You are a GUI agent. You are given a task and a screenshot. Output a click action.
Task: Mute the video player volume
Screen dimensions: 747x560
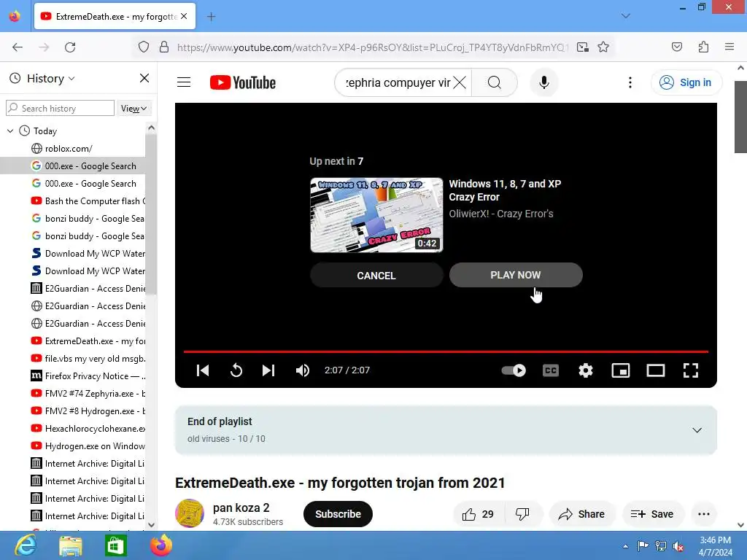tap(303, 370)
